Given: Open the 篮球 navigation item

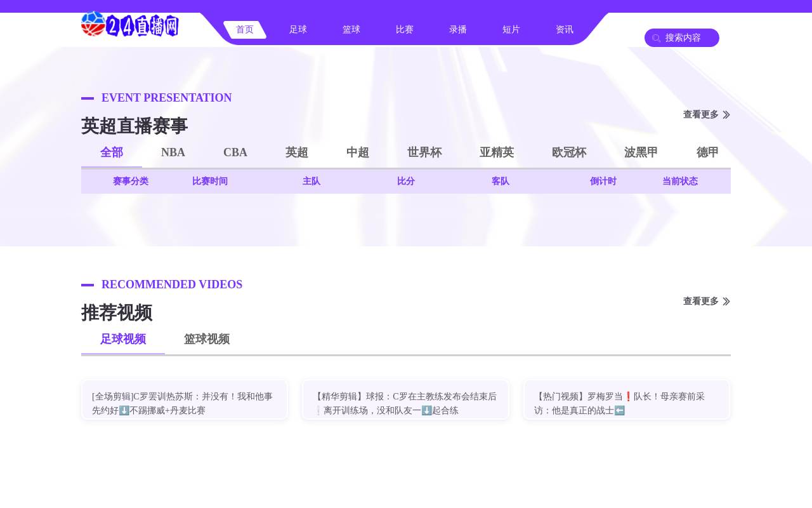Looking at the screenshot, I should (x=351, y=30).
